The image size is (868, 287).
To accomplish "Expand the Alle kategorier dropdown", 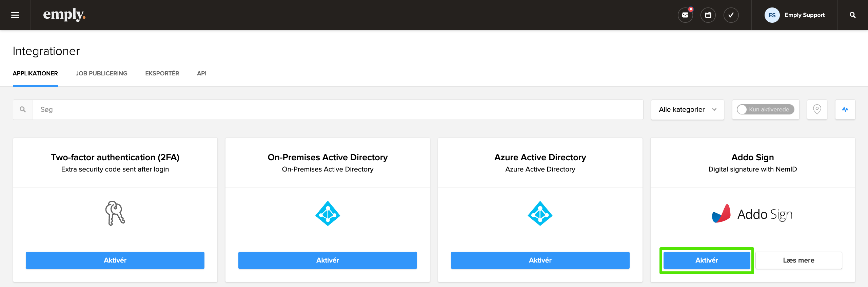I will click(687, 109).
